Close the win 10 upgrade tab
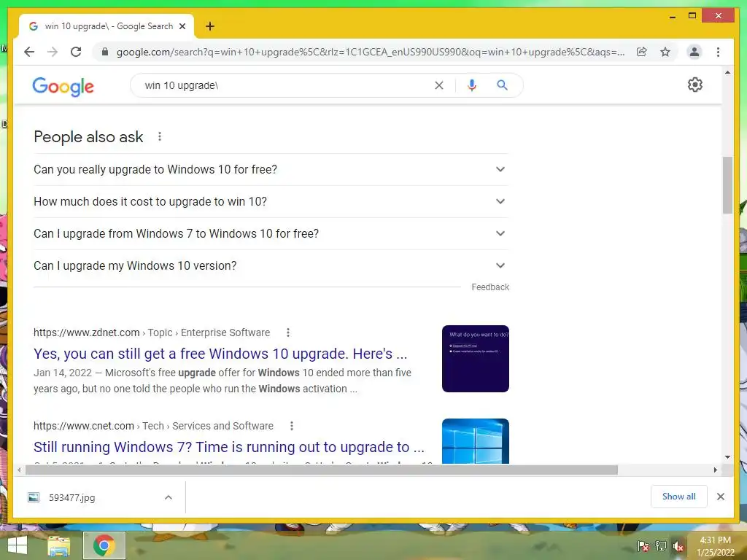 point(182,26)
